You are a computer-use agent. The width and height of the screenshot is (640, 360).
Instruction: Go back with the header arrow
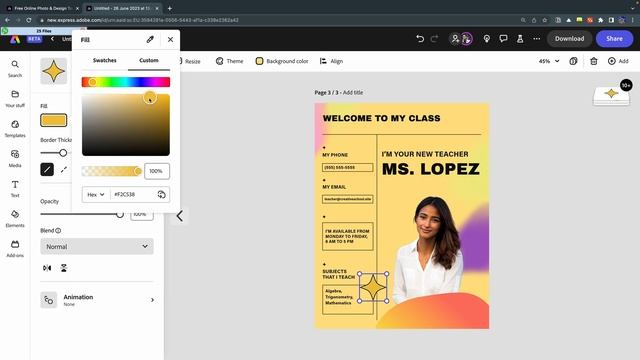pos(52,39)
